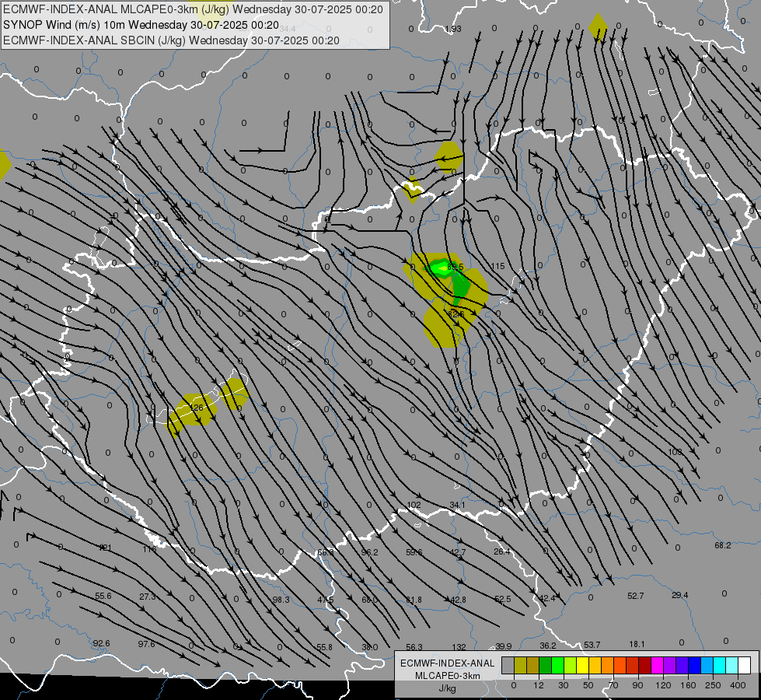Click the dark red legend swatch

644,666
